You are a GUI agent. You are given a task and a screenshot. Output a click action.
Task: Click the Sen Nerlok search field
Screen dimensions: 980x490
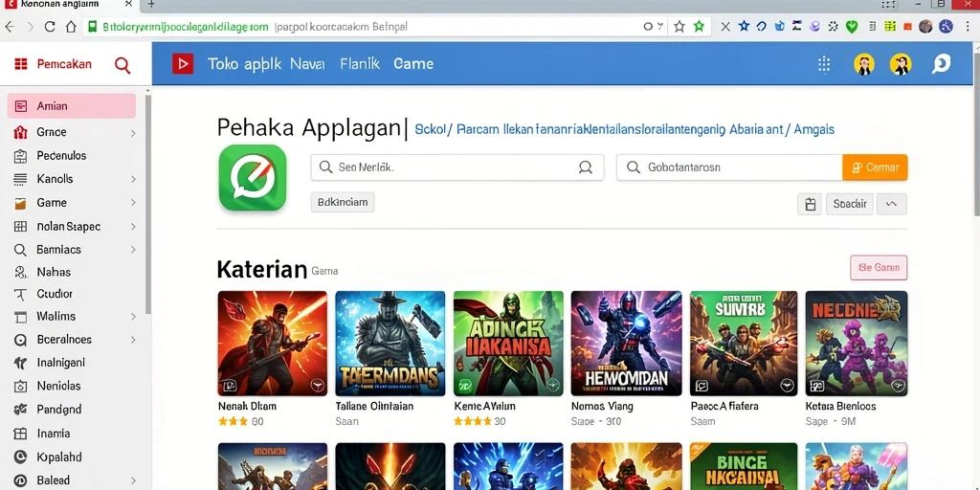(457, 167)
